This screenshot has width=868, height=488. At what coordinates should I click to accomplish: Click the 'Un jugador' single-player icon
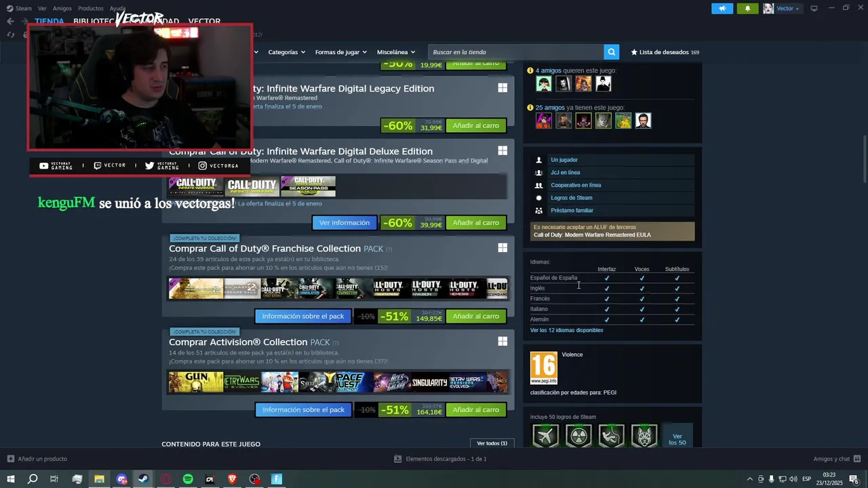539,160
